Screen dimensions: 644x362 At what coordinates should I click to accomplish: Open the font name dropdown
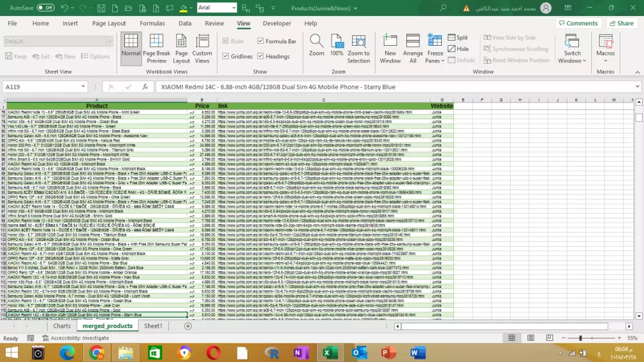[x=233, y=8]
